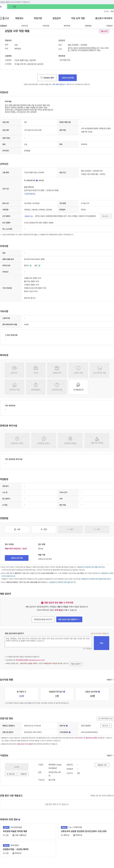Open the 직업 능력 개발 menu
The width and height of the screenshot is (114, 868).
click(x=78, y=18)
